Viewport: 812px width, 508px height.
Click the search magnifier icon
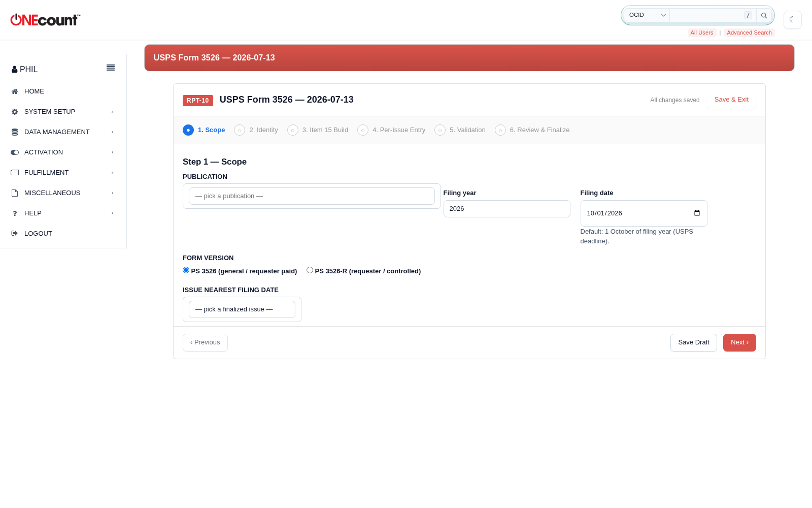764,15
